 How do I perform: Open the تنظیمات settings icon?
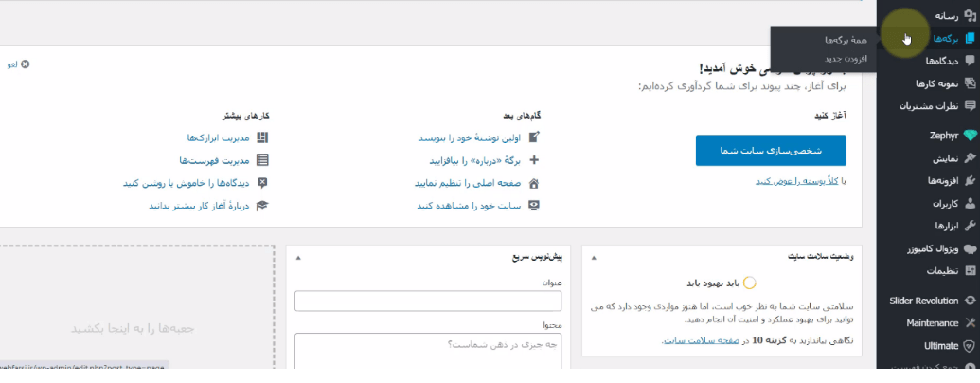[970, 271]
